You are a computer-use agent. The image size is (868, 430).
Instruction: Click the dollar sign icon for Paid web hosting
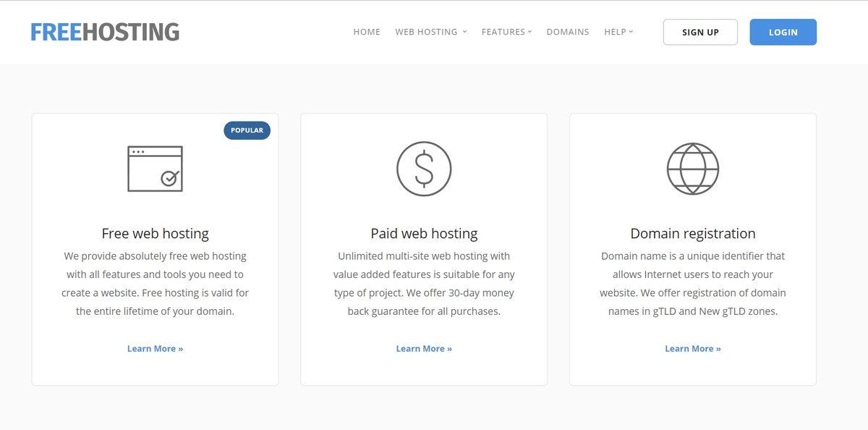tap(424, 169)
